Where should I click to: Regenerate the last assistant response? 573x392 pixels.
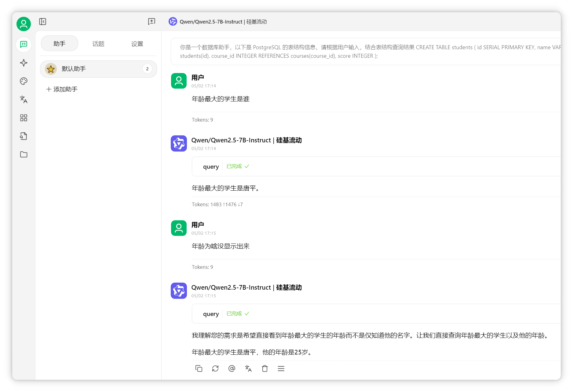[x=215, y=368]
